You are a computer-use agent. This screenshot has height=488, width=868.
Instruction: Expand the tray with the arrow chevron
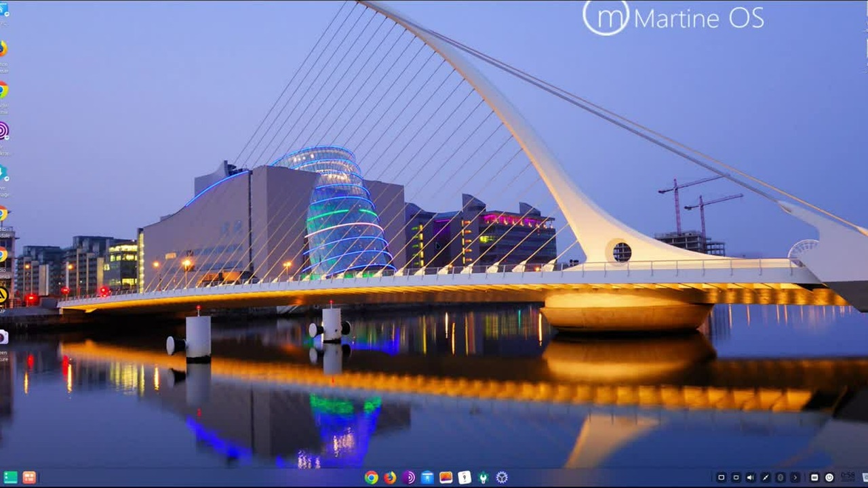click(795, 477)
